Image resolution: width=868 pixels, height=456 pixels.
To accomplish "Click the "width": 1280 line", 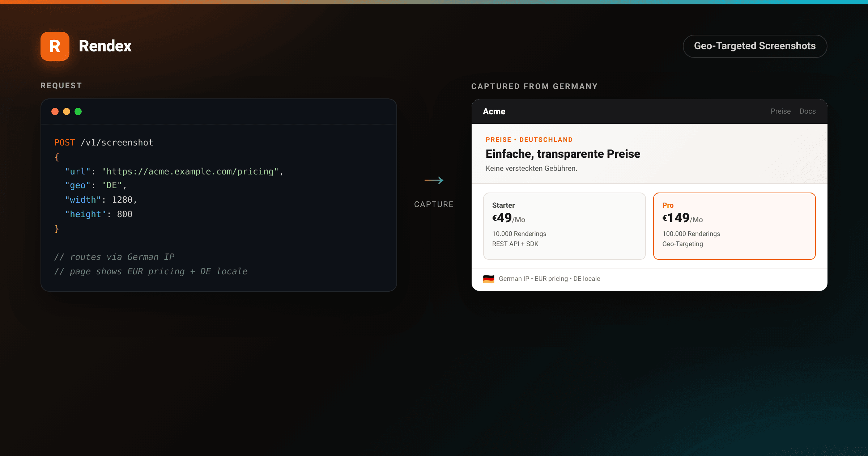I will [101, 200].
